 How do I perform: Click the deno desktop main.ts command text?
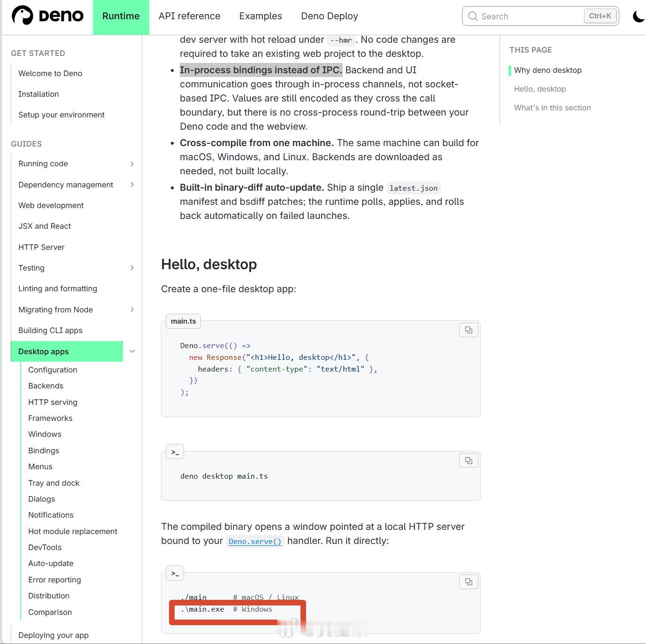coord(224,476)
